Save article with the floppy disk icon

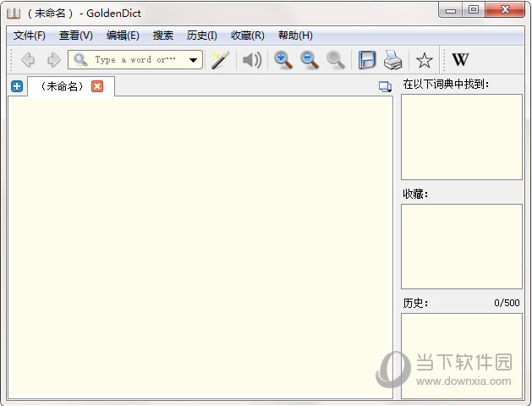tap(367, 60)
